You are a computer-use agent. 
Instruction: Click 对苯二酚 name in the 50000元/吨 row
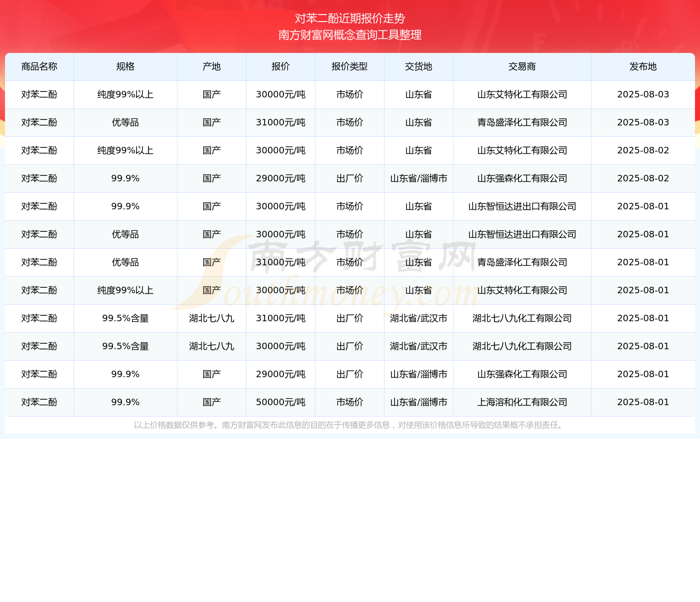[x=39, y=402]
